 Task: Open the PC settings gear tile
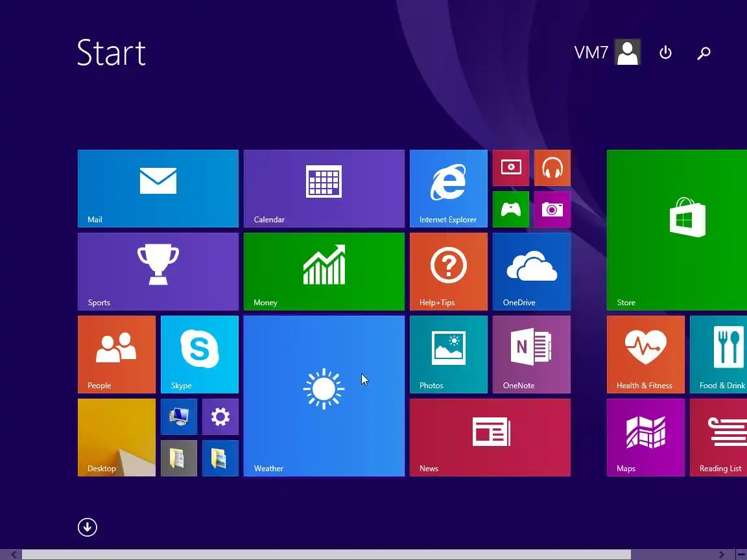click(220, 417)
